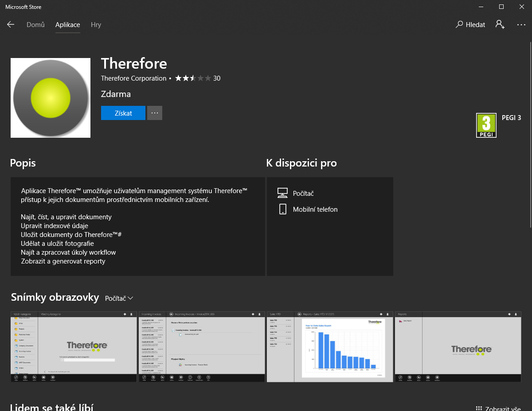This screenshot has height=411, width=532.
Task: Open the ellipsis button next to Získat
Action: (155, 113)
